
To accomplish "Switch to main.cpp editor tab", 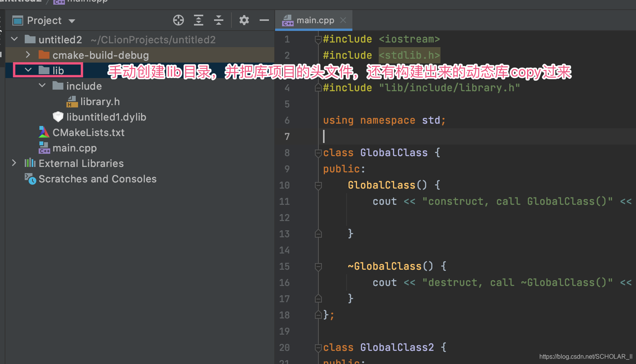I will [x=314, y=20].
